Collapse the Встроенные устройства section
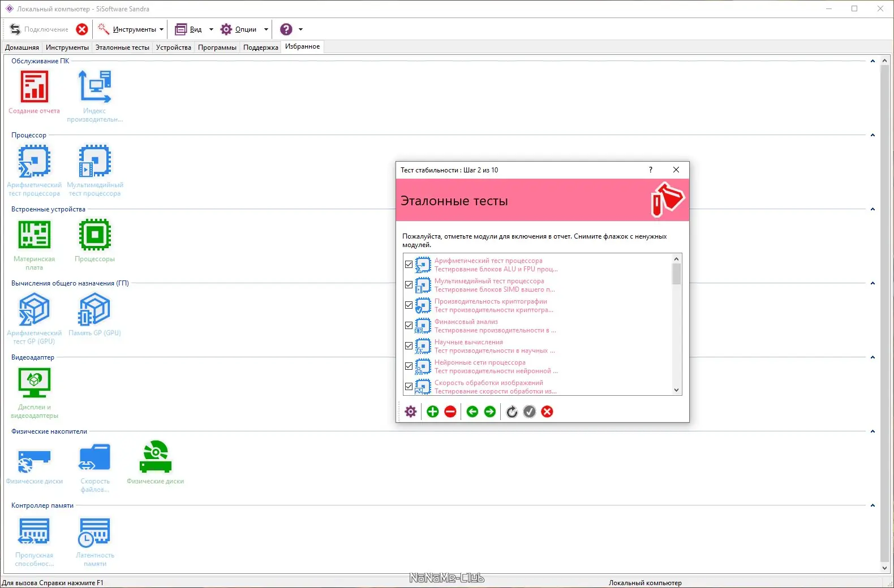This screenshot has height=588, width=894. pos(872,209)
